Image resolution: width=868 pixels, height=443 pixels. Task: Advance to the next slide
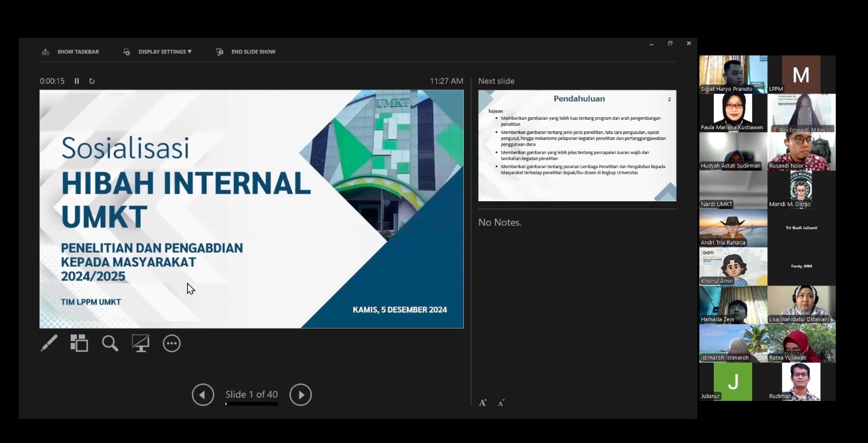pyautogui.click(x=300, y=395)
